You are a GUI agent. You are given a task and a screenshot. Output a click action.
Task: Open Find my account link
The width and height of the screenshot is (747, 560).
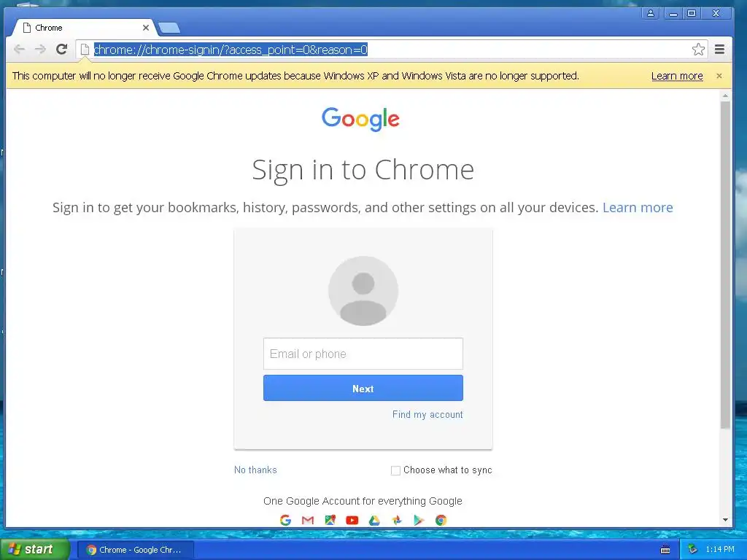pyautogui.click(x=427, y=414)
